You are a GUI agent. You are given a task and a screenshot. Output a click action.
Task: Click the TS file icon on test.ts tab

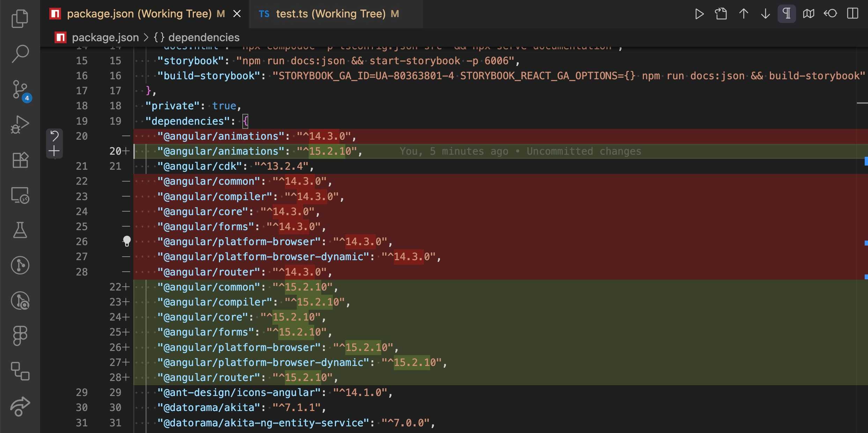[264, 14]
